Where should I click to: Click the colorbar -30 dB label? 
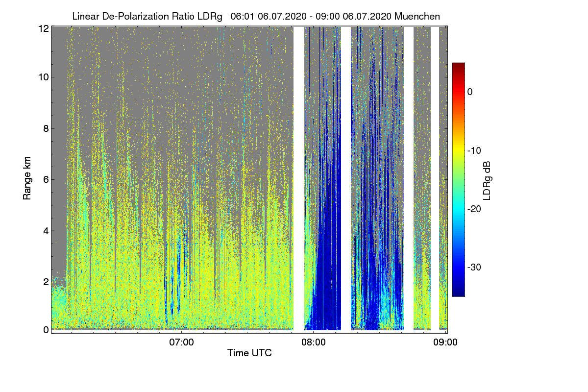[x=475, y=268]
